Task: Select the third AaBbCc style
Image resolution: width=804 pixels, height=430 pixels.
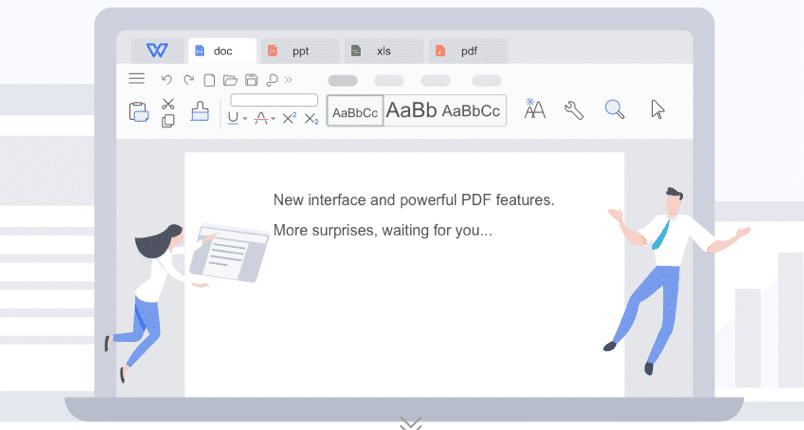Action: [471, 111]
